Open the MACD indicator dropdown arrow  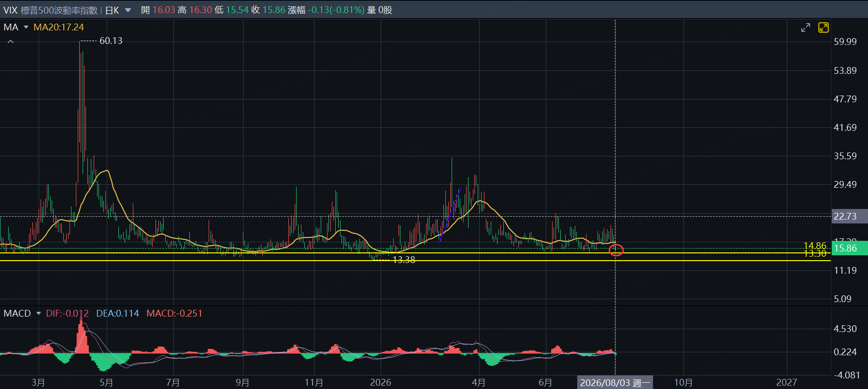pos(39,313)
